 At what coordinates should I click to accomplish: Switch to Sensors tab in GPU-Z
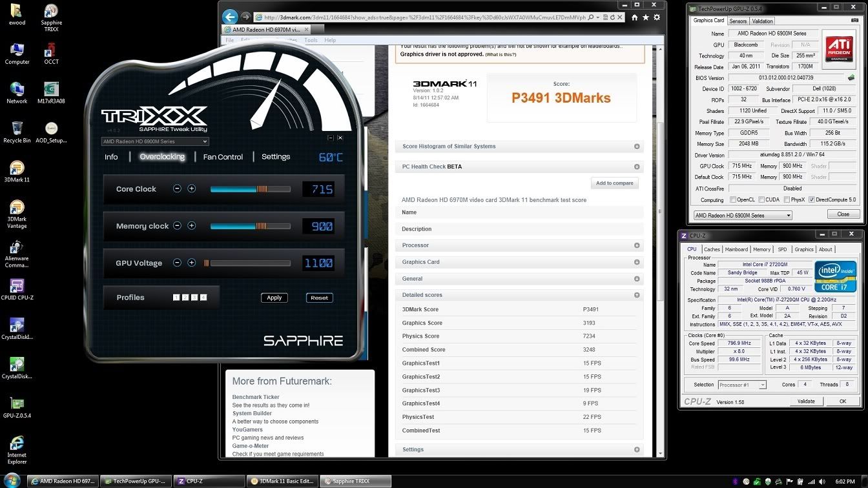click(738, 21)
